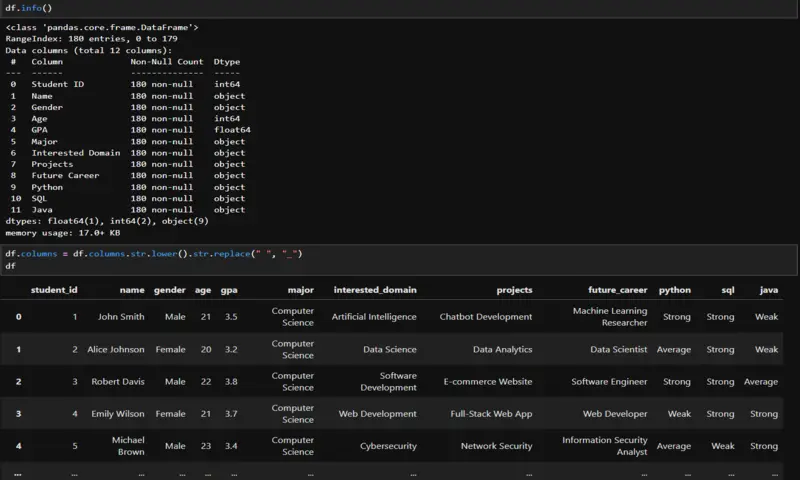Click the Robert Davis name cell

click(x=118, y=382)
